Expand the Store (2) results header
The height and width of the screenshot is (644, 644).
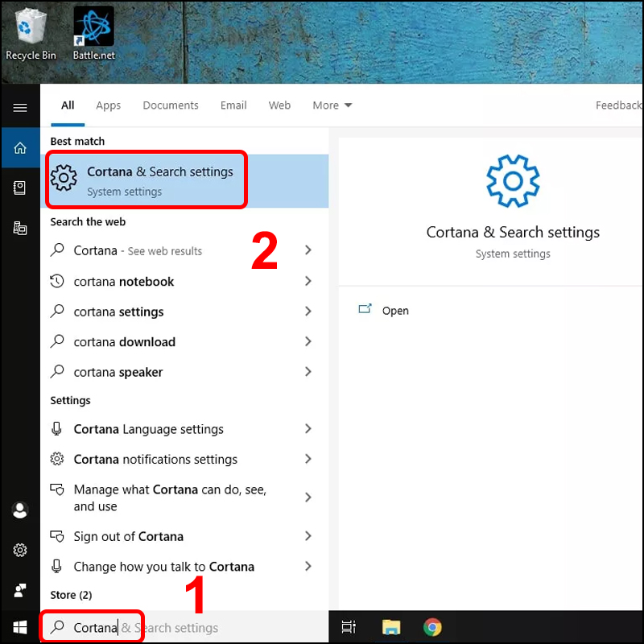[71, 595]
